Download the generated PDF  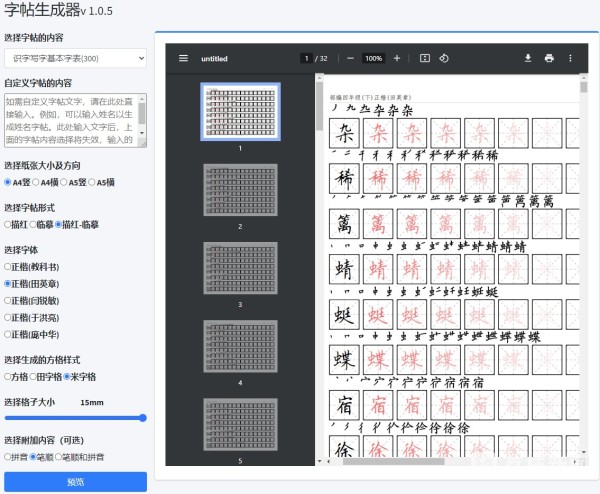coord(528,58)
